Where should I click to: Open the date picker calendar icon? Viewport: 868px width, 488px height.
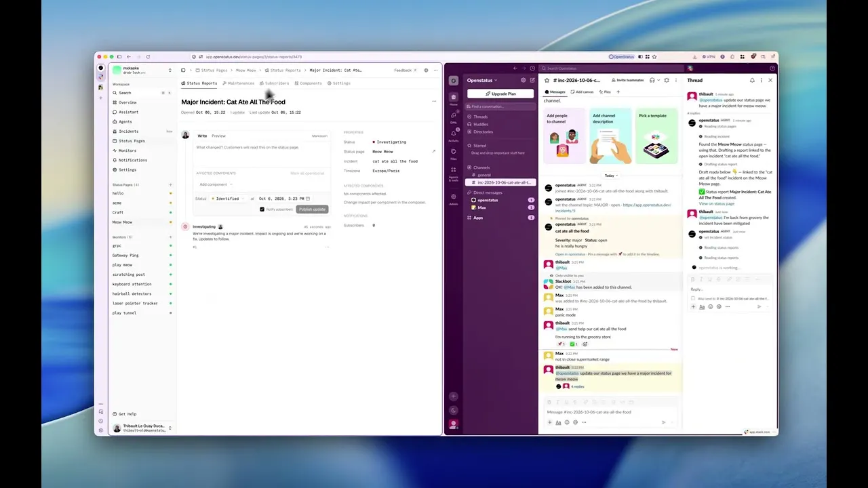click(x=308, y=199)
